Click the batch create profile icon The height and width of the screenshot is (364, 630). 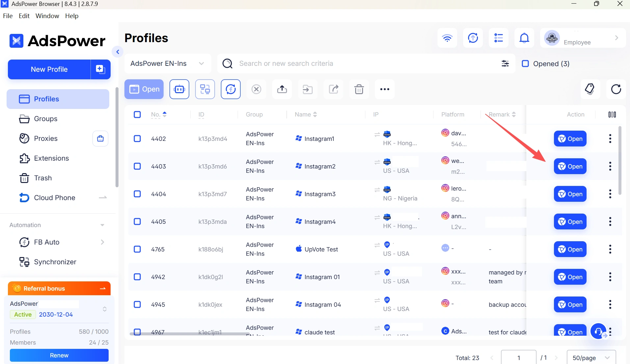[x=100, y=69]
